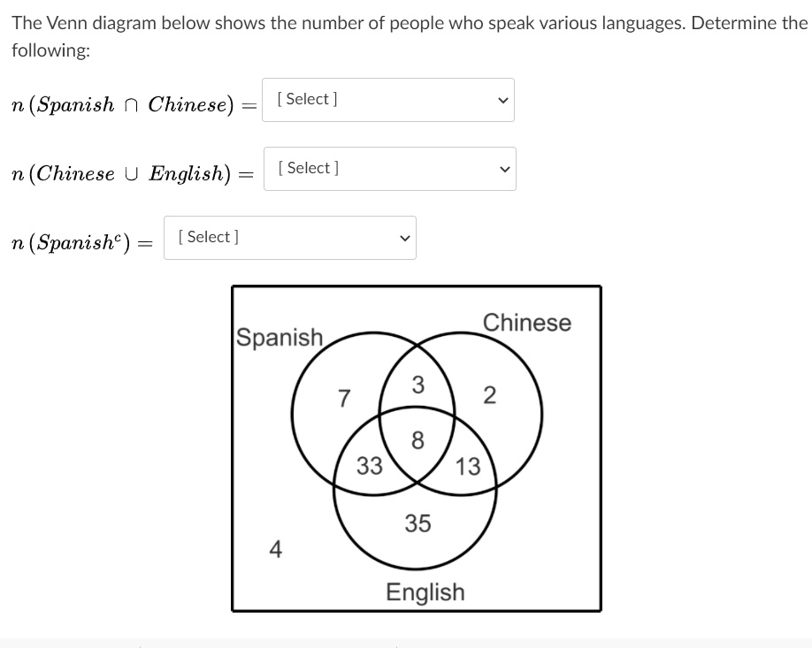Click the number 8 in the center region

point(416,439)
